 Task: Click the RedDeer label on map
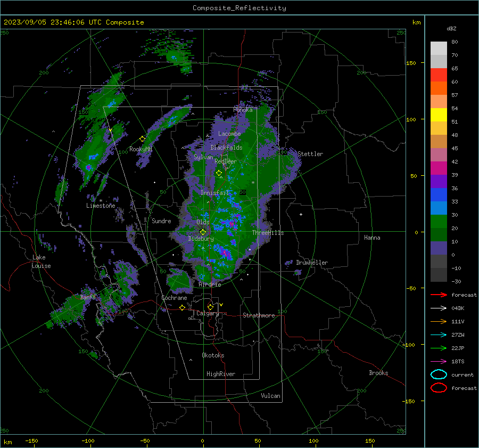(226, 161)
